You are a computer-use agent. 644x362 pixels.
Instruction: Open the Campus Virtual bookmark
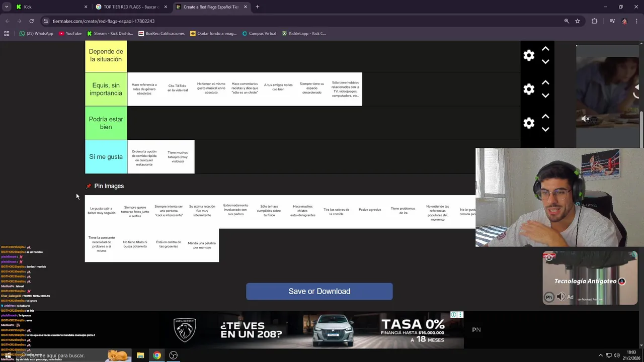point(259,34)
